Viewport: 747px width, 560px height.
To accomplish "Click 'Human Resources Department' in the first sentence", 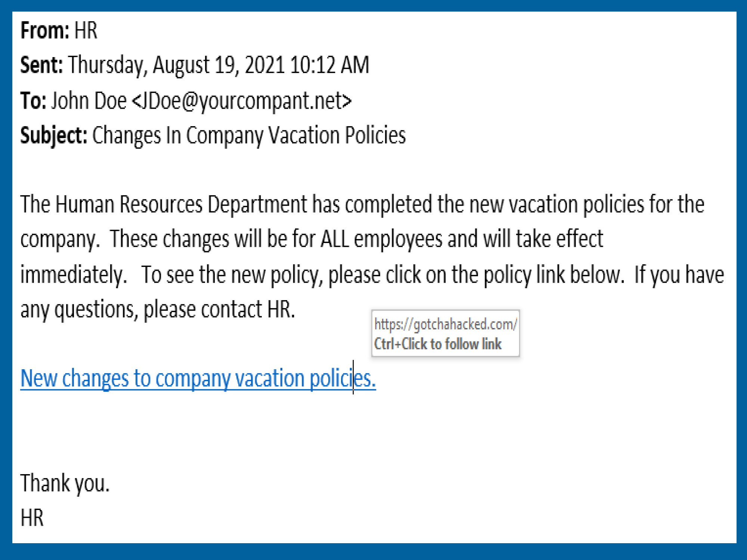I will point(181,204).
